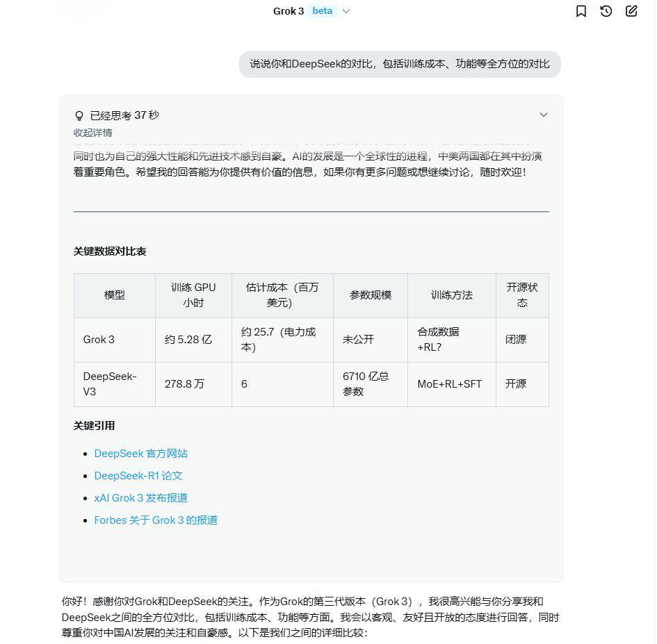Click the beta badge next to Grok 3
Screen dimensions: 657x644
point(322,11)
